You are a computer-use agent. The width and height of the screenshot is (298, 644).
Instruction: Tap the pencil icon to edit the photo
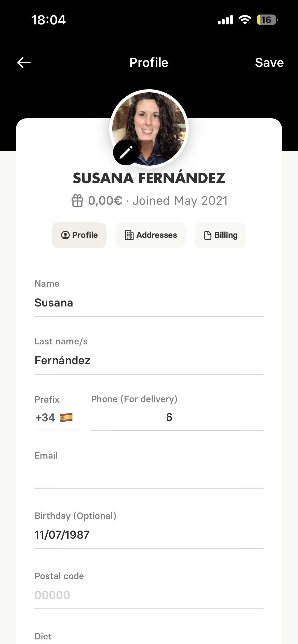[126, 152]
